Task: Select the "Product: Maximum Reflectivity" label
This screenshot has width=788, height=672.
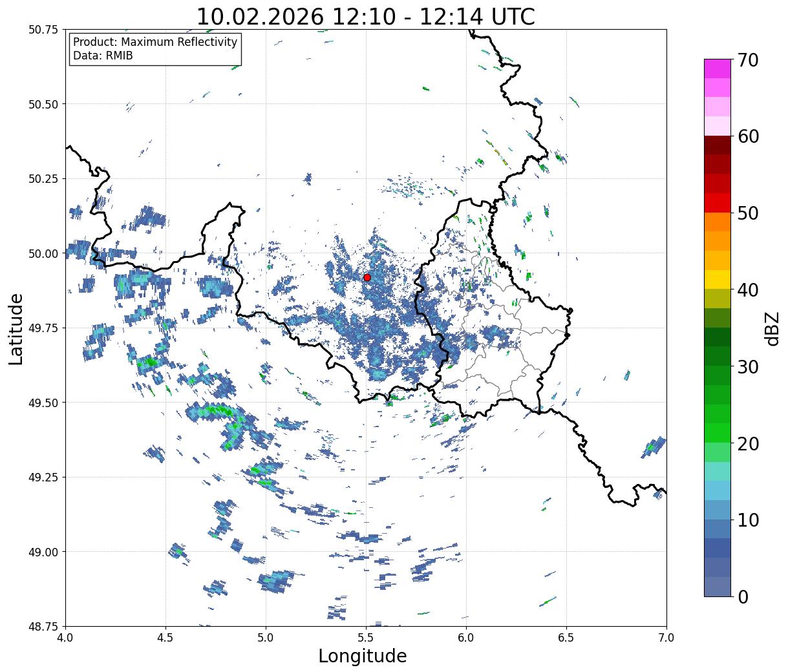Action: click(x=155, y=43)
